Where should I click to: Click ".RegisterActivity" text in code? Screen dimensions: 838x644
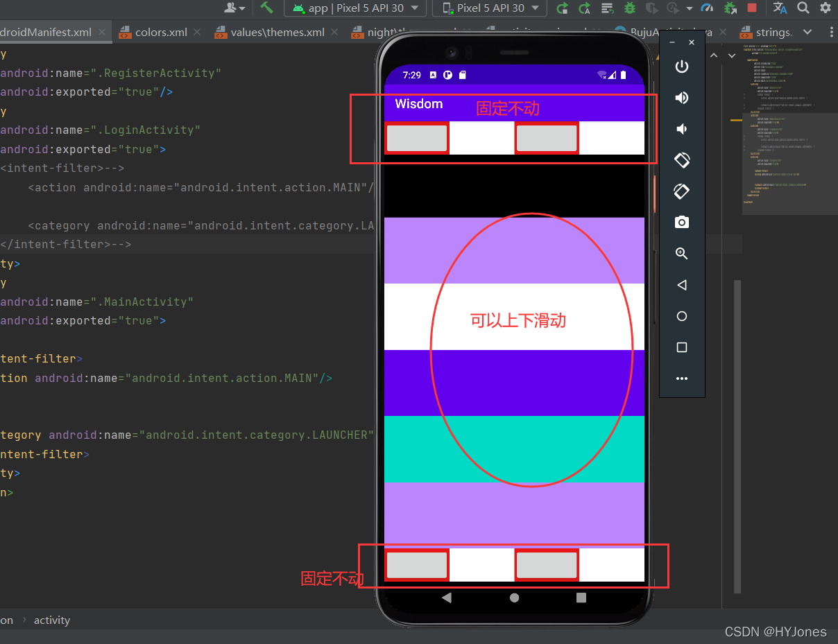[x=156, y=73]
